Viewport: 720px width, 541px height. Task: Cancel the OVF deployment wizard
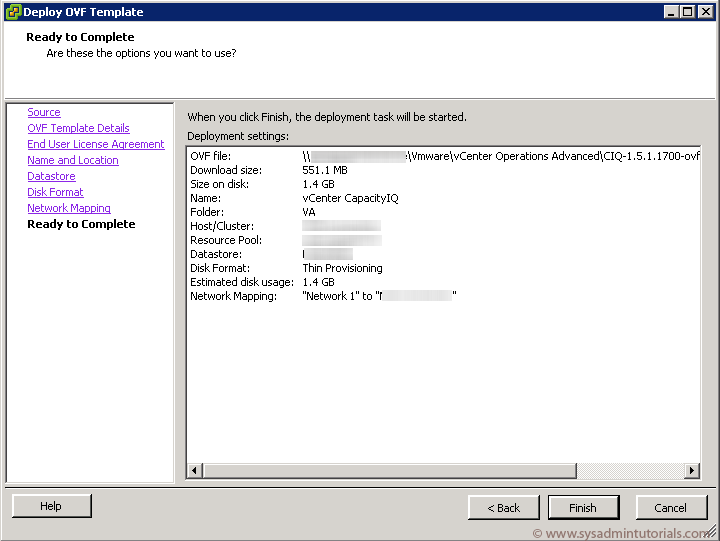[x=671, y=507]
